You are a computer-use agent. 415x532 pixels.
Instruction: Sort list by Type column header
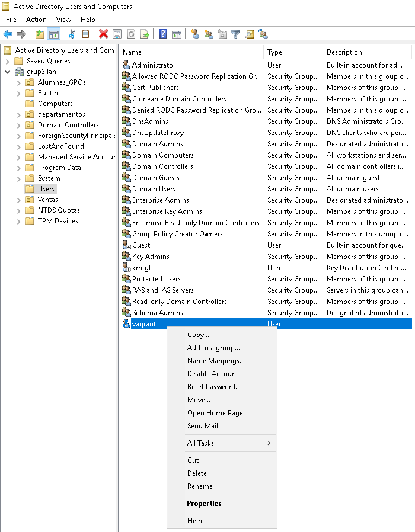[274, 52]
